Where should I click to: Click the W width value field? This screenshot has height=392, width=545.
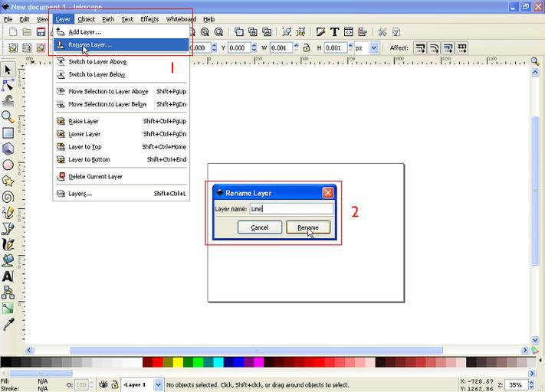click(281, 47)
